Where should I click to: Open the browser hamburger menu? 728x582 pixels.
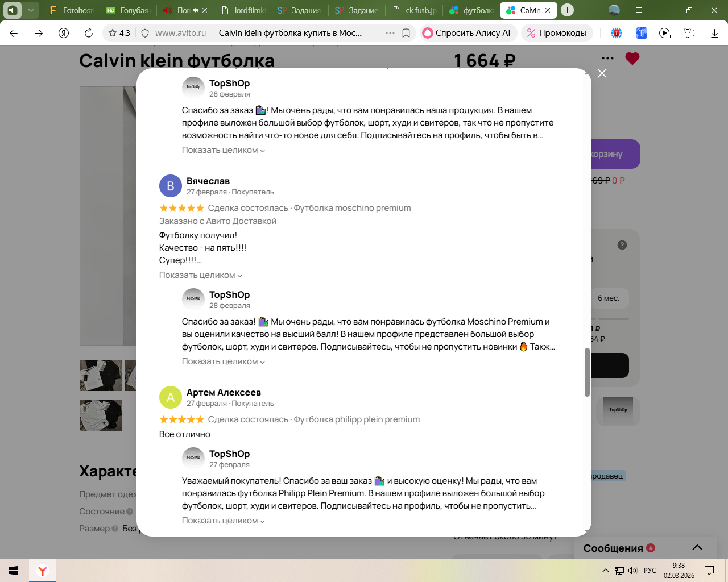click(x=639, y=10)
